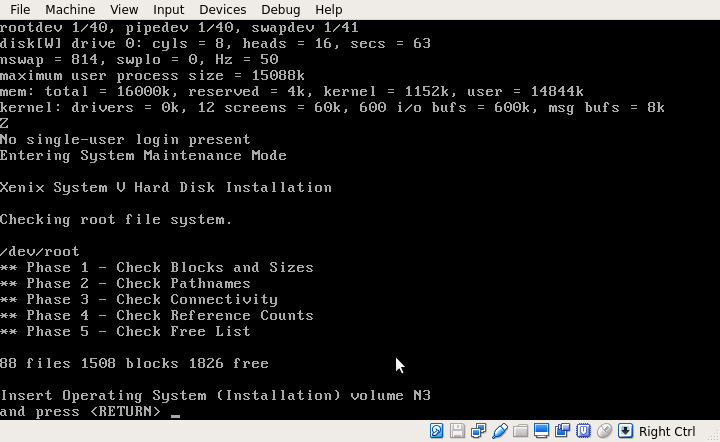
Task: Click the Right Ctrl host key label
Action: point(667,431)
